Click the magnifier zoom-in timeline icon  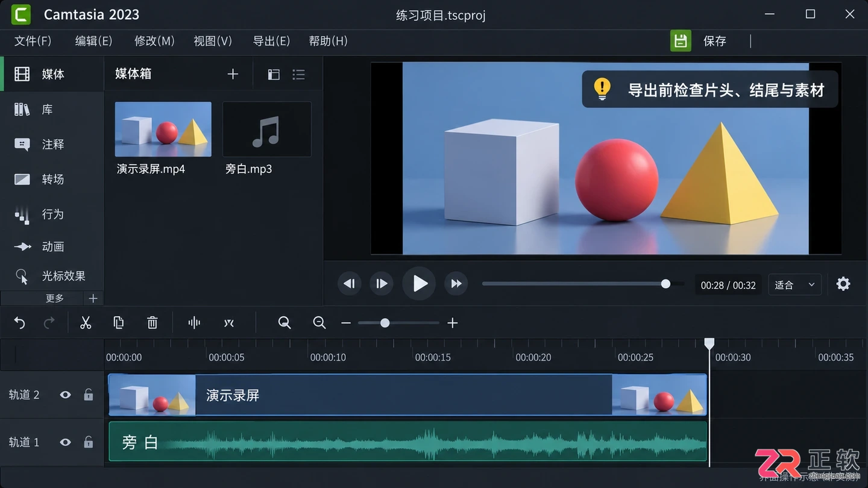285,323
